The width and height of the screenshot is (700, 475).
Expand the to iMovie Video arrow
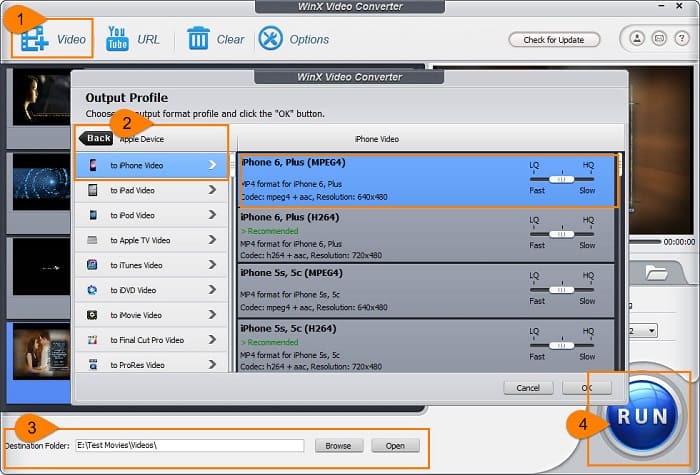[212, 315]
